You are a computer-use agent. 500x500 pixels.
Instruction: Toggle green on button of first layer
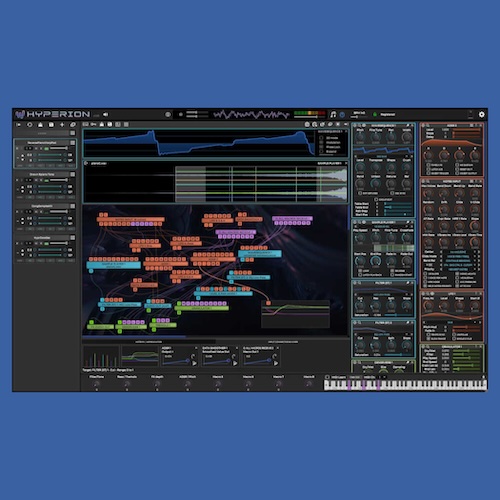(46, 148)
